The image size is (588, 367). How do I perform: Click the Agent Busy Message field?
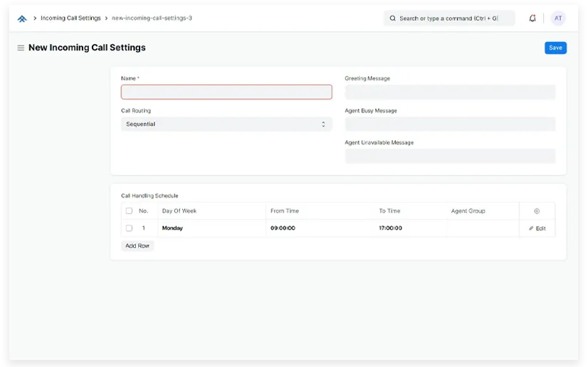[449, 124]
